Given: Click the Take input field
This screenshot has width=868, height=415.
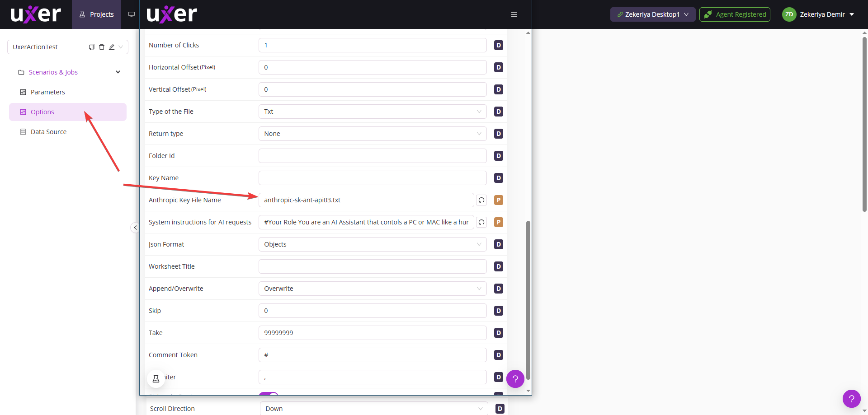Looking at the screenshot, I should 373,333.
